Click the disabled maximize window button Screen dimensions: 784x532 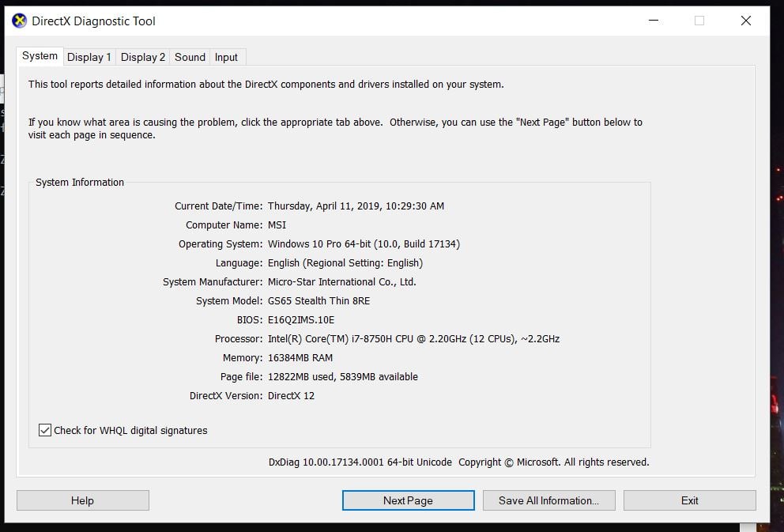pyautogui.click(x=699, y=21)
